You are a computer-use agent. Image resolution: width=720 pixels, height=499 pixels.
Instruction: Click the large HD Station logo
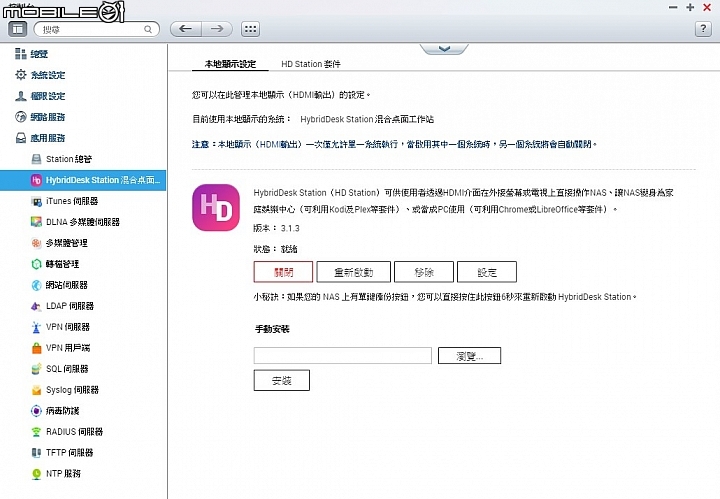216,208
